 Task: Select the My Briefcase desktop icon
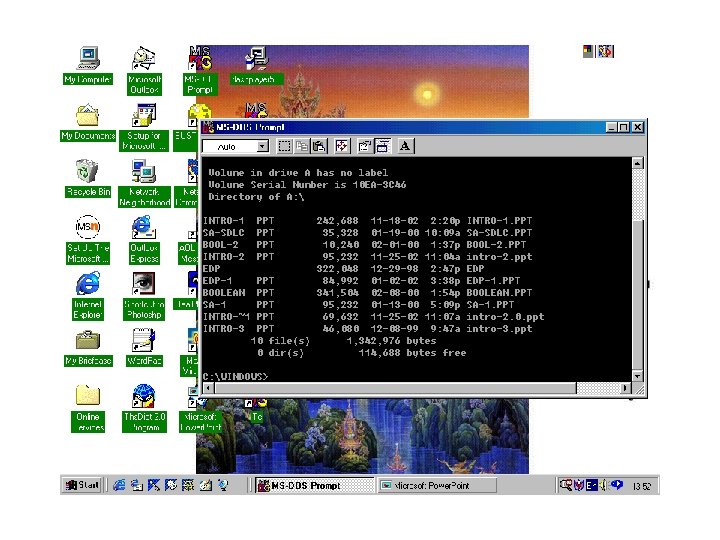point(88,348)
